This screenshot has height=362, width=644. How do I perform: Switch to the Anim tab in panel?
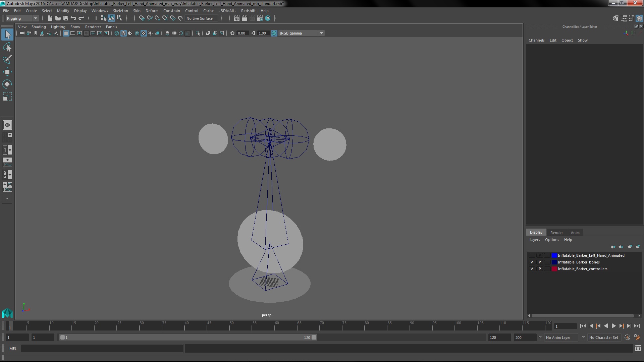[575, 232]
